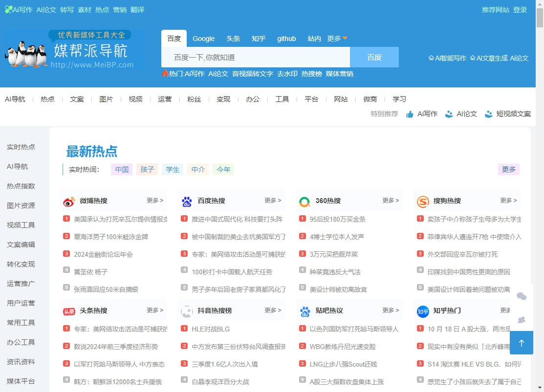The height and width of the screenshot is (392, 544).
Task: Expand the 更多 search engine dropdown
Action: click(x=337, y=39)
